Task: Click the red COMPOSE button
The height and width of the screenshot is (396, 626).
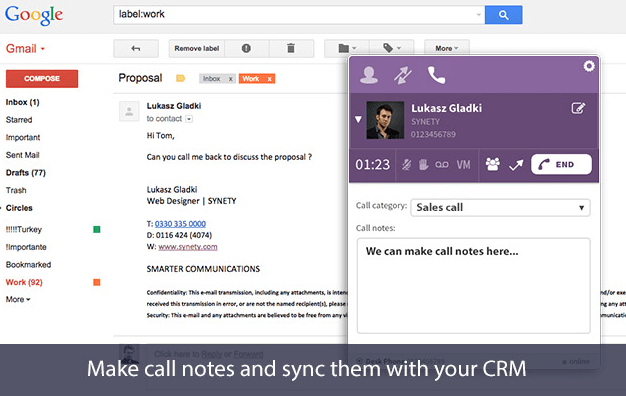Action: pos(42,79)
